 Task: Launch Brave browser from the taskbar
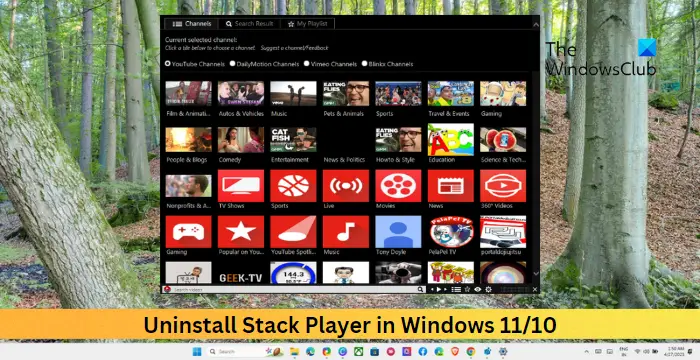pos(455,352)
